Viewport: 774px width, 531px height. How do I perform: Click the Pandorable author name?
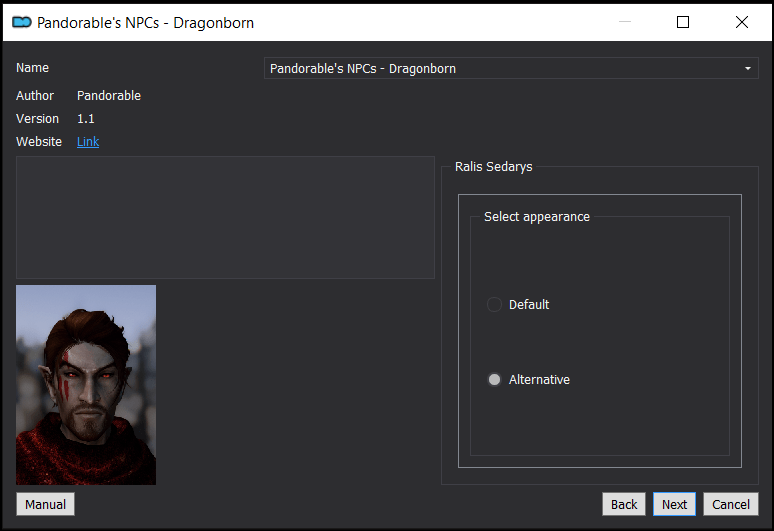[109, 95]
